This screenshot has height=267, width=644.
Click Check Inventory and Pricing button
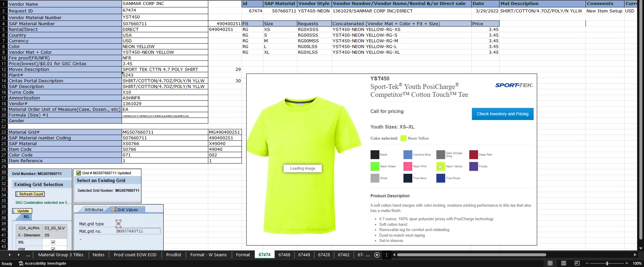tap(503, 114)
